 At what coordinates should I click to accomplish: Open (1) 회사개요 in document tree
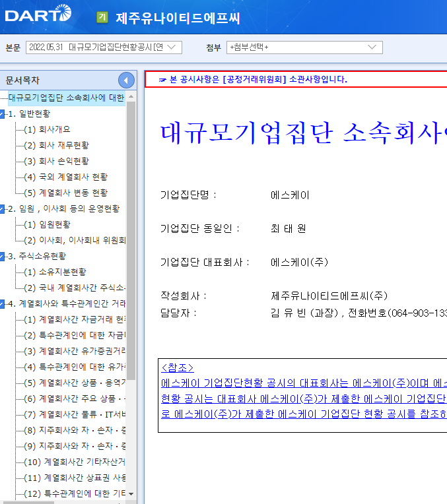[x=47, y=129]
